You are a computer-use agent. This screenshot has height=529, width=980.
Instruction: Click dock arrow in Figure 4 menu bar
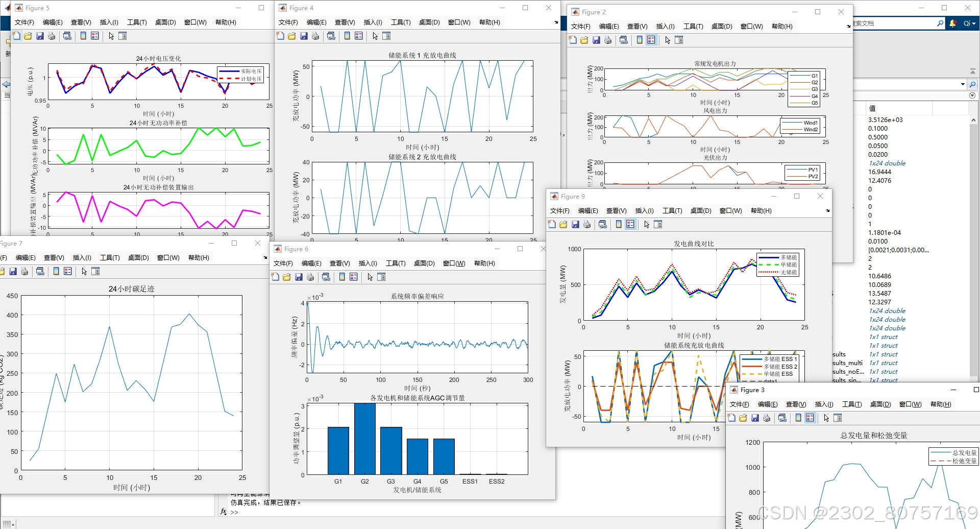pyautogui.click(x=556, y=22)
